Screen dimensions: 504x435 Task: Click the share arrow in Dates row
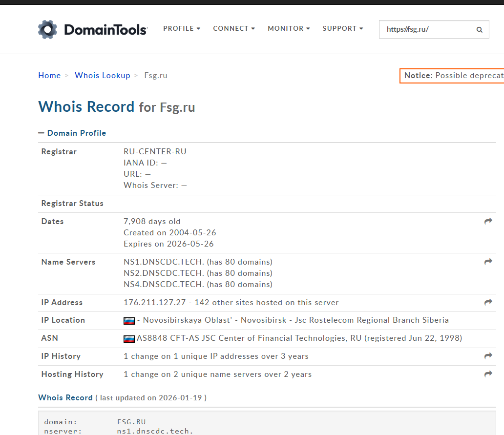click(488, 222)
